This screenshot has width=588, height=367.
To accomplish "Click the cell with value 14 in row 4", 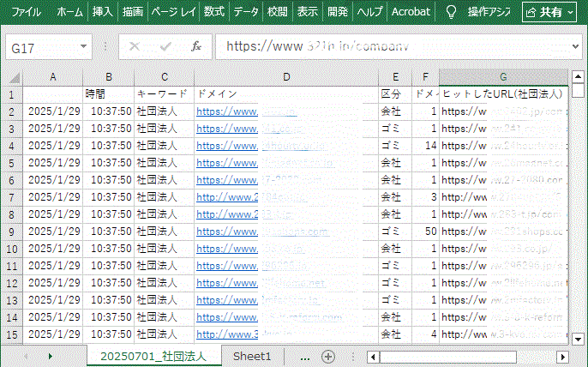I will 426,146.
